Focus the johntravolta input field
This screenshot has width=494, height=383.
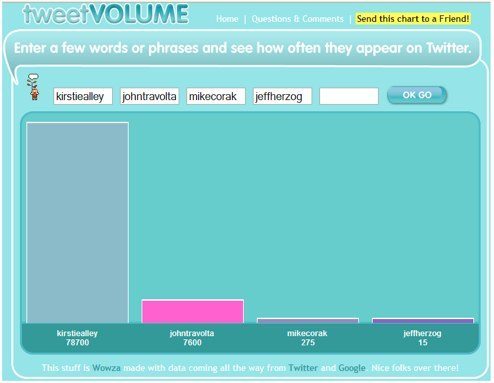(149, 96)
